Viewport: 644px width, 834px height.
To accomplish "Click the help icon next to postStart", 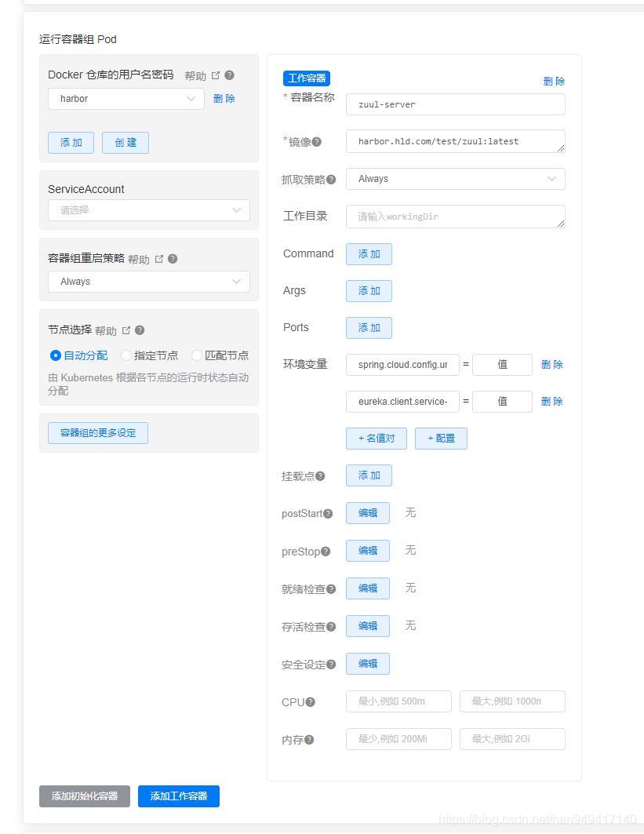I will (329, 513).
